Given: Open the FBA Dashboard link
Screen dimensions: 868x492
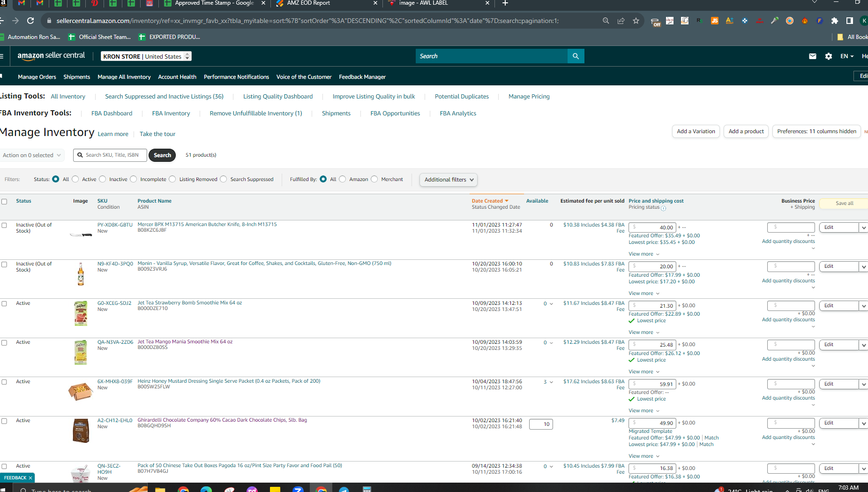Looking at the screenshot, I should 112,114.
